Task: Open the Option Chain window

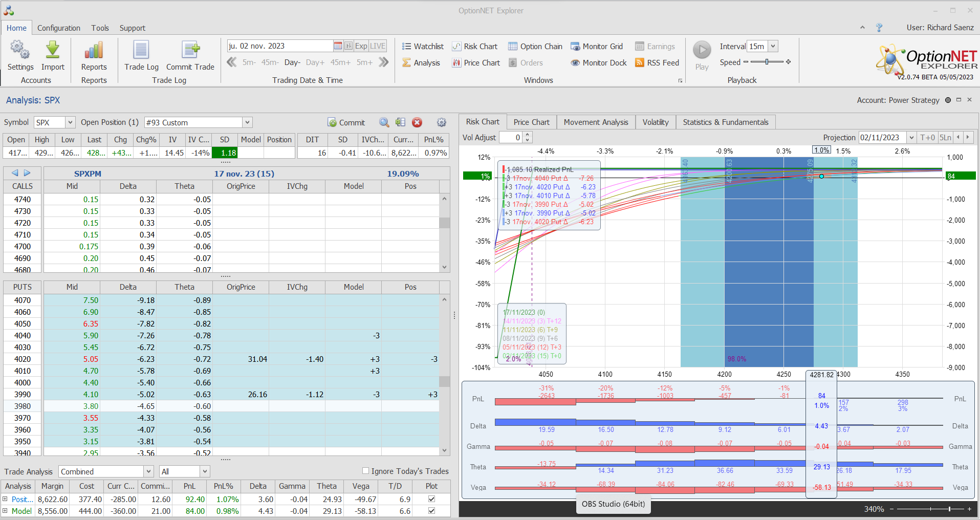Action: point(535,47)
